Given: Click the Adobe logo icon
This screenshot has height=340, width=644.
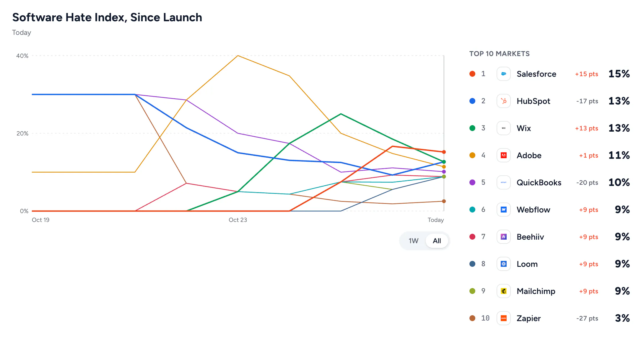Looking at the screenshot, I should click(504, 155).
